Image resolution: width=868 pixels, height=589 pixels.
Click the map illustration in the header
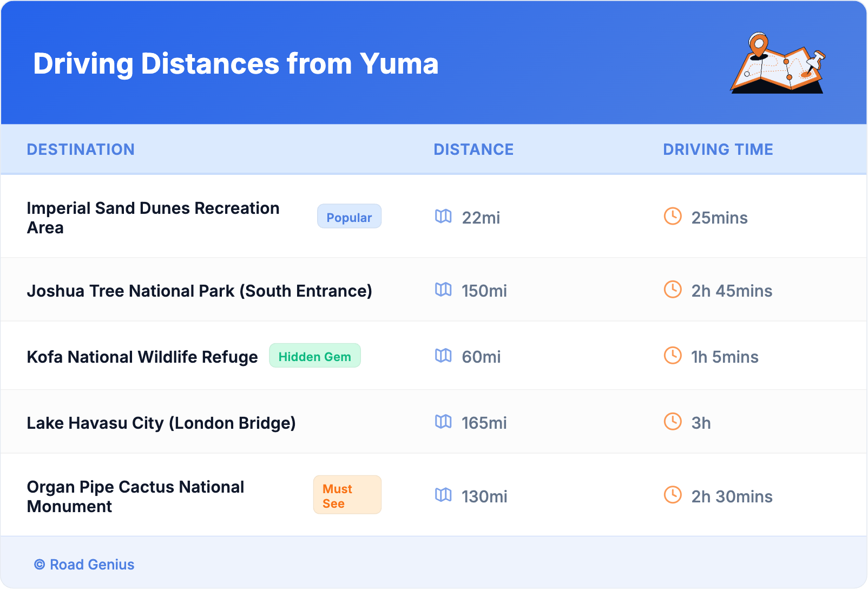point(778,64)
